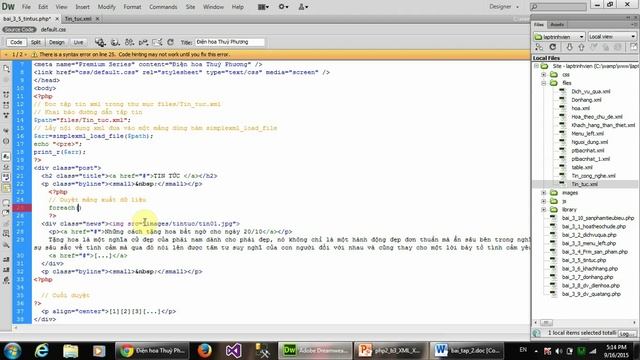Image resolution: width=640 pixels, height=360 pixels.
Task: Open the Designer workspace dropdown
Action: tap(504, 7)
